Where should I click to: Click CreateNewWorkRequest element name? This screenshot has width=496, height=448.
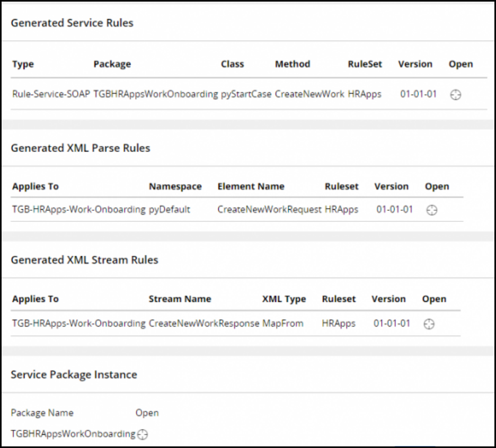pos(269,209)
